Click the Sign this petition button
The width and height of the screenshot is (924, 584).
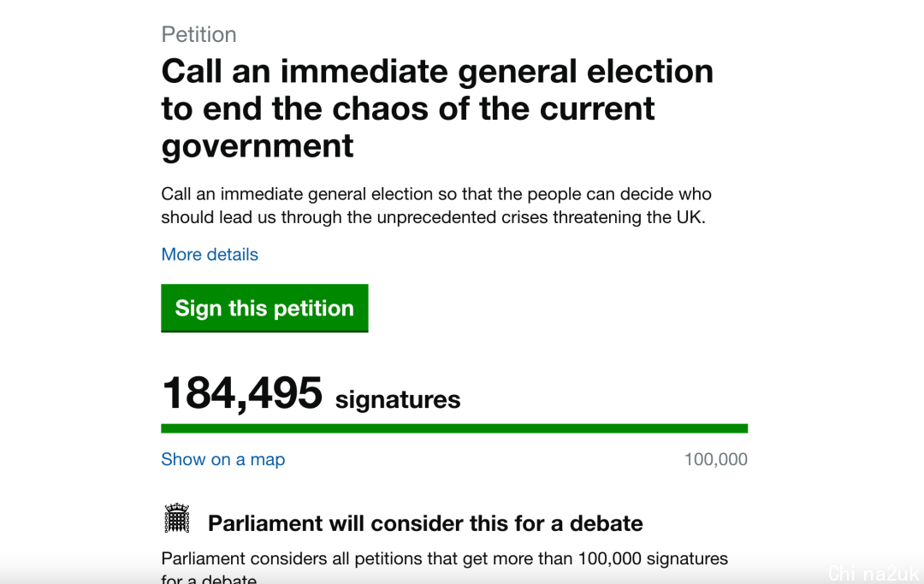[264, 308]
